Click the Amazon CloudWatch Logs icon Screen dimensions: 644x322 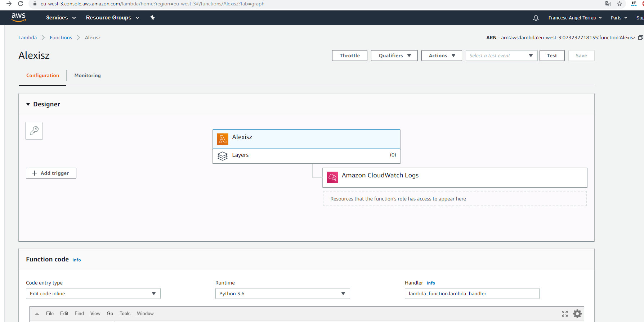tap(332, 177)
